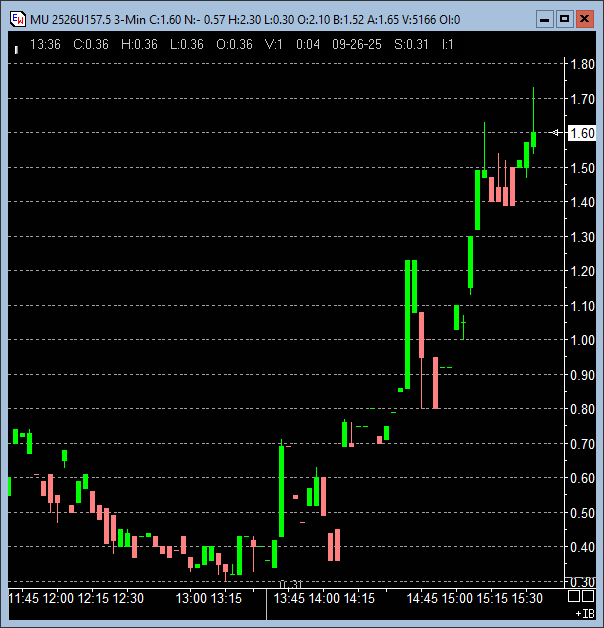The image size is (604, 628).
Task: Click the left small square box at bottom-right
Action: coord(575,596)
